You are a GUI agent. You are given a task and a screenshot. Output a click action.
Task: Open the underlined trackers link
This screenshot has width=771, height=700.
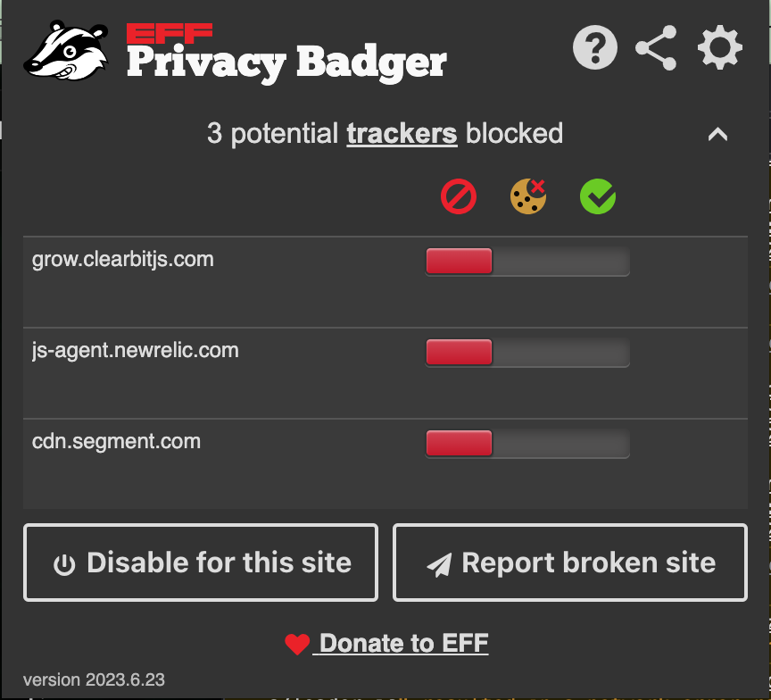pos(402,133)
